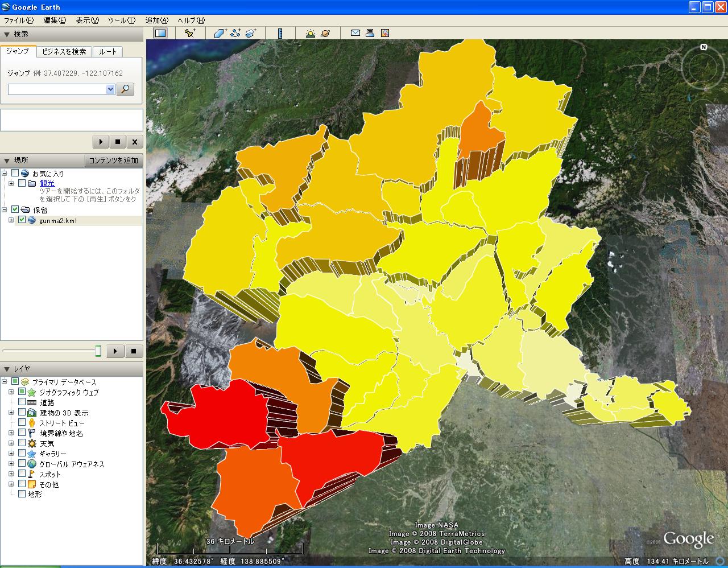
Task: Open the search history dropdown arrow
Action: (x=110, y=89)
